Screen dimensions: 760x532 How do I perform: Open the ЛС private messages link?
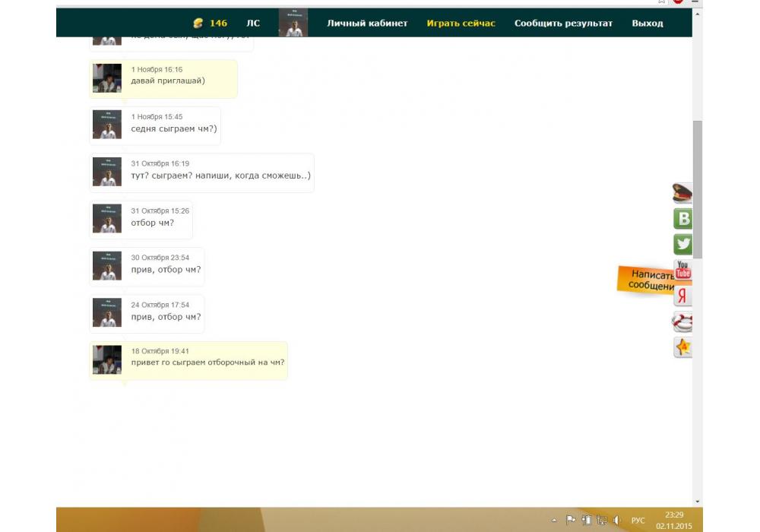253,23
